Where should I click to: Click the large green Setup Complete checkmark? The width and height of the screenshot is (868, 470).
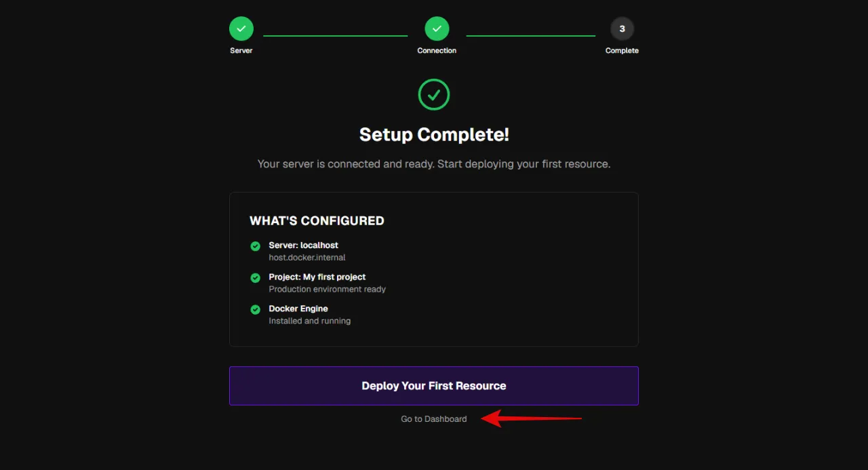click(x=434, y=94)
